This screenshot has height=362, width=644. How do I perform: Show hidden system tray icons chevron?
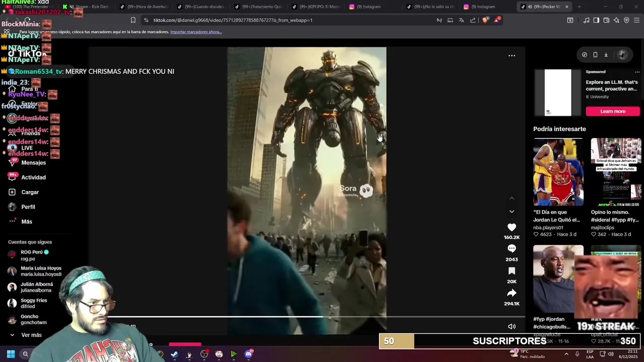(x=566, y=354)
